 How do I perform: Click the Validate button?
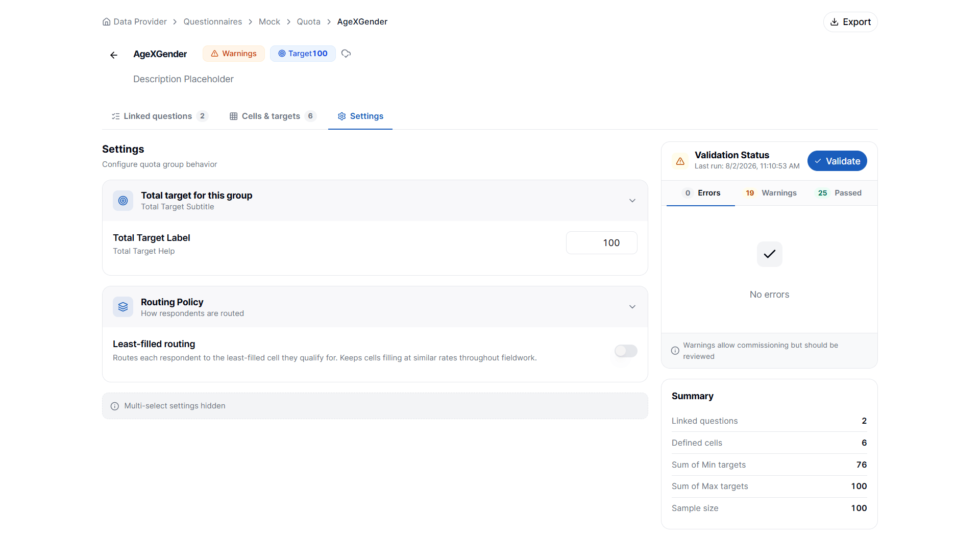pyautogui.click(x=837, y=161)
